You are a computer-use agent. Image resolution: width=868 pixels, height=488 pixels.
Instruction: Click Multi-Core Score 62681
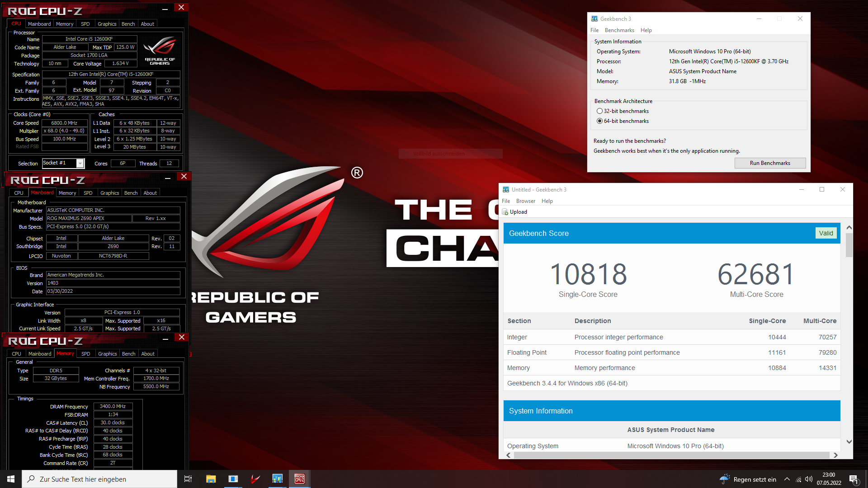(756, 274)
